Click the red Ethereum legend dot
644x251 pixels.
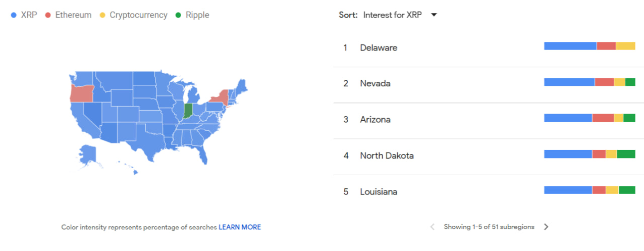(x=48, y=15)
